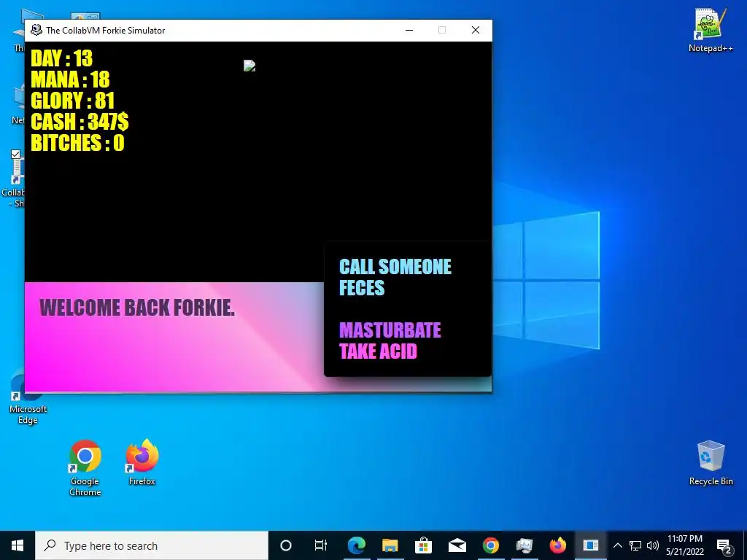This screenshot has height=560, width=747.
Task: Close the Forkie Simulator window
Action: coord(476,30)
